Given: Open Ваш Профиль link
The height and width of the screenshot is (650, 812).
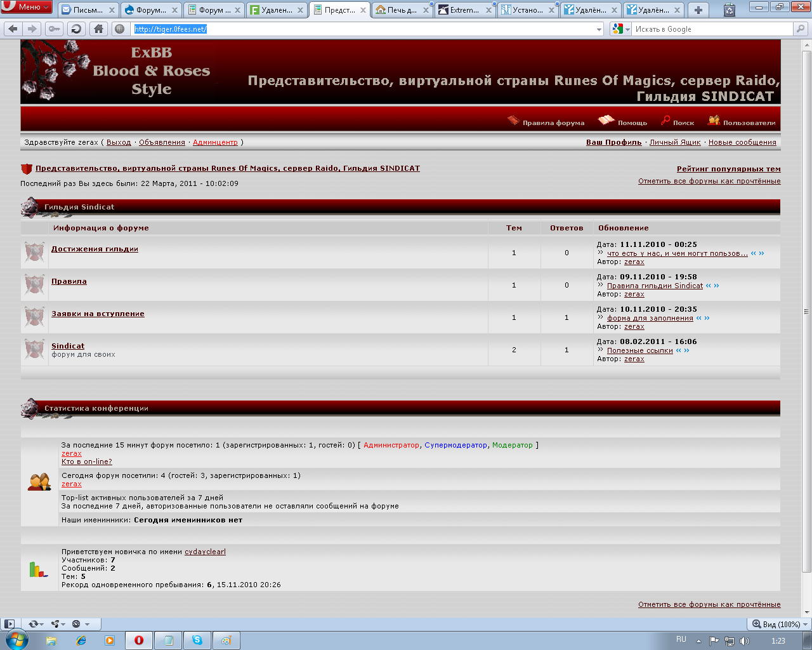Looking at the screenshot, I should tap(613, 142).
